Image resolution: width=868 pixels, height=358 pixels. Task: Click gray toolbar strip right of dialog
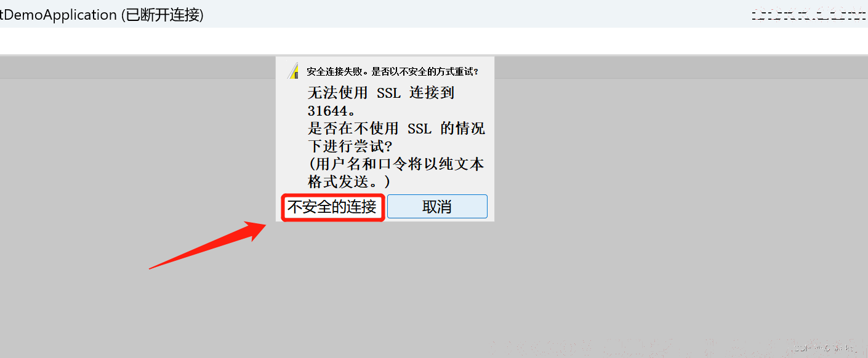(x=681, y=67)
